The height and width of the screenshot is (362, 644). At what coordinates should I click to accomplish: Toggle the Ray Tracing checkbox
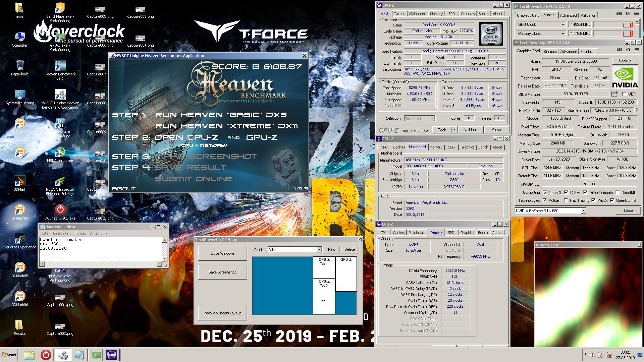[566, 200]
